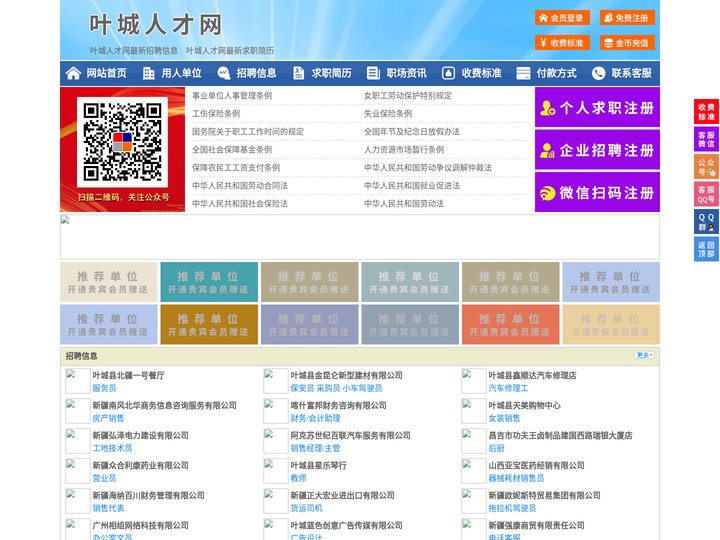Click the 个人求职注册 purple banner

597,107
